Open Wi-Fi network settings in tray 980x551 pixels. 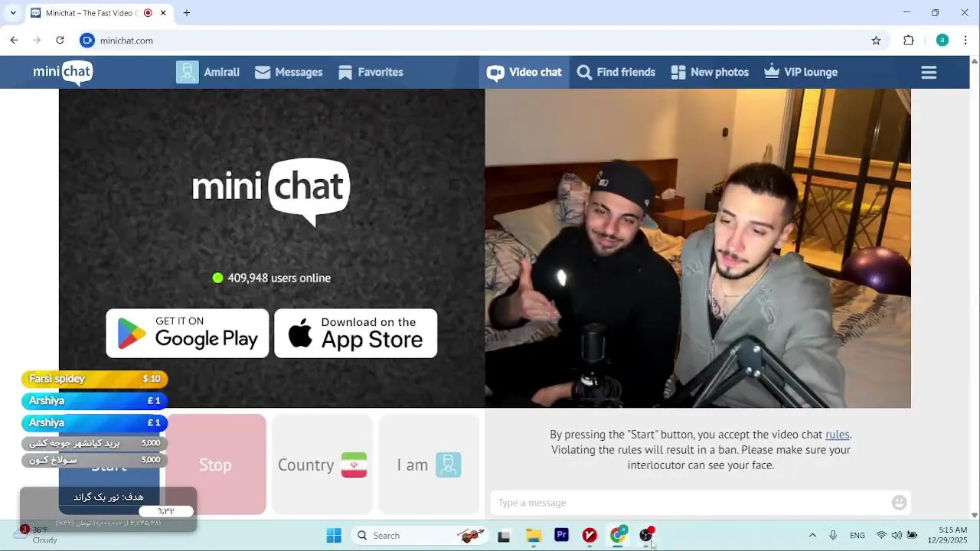(881, 536)
